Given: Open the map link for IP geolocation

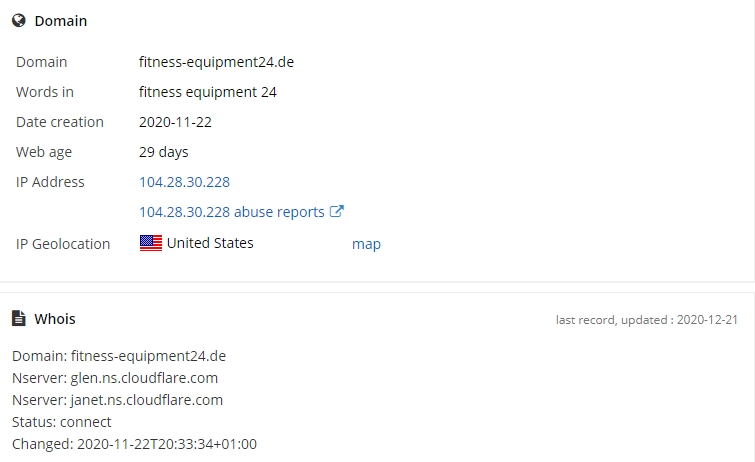Looking at the screenshot, I should pyautogui.click(x=366, y=244).
